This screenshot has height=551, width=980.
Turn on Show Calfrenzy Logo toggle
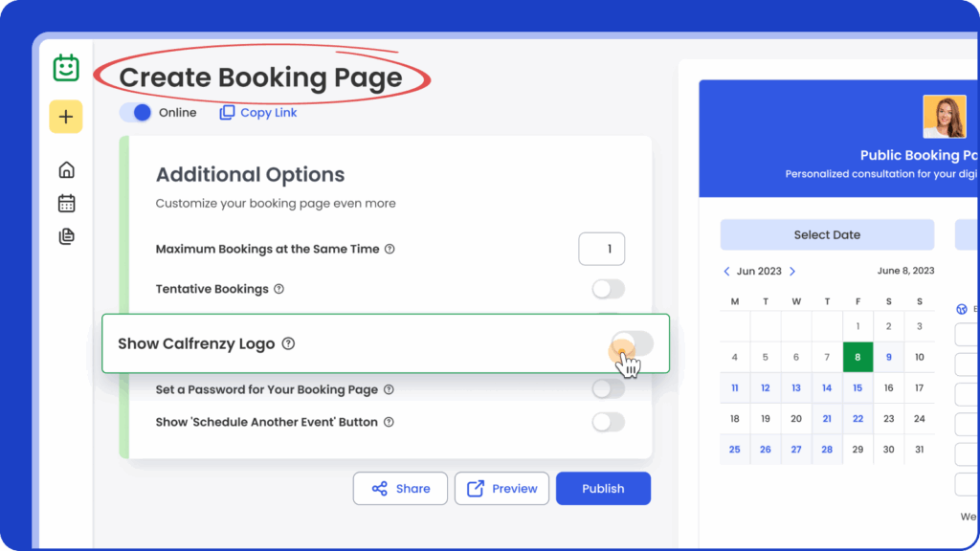coord(633,344)
